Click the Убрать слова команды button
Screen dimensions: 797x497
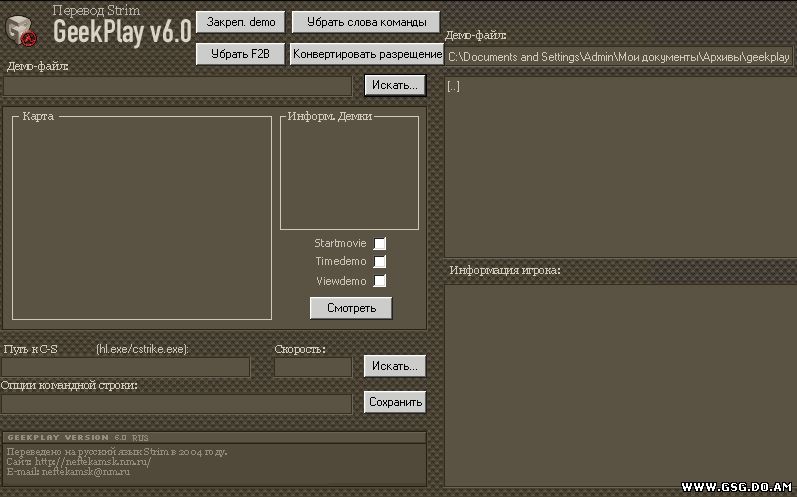click(366, 22)
